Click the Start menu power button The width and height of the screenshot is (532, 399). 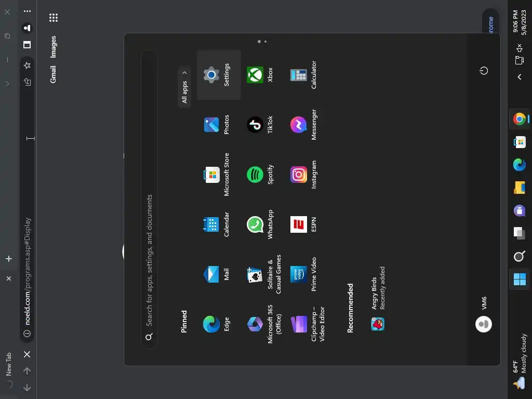[x=484, y=71]
